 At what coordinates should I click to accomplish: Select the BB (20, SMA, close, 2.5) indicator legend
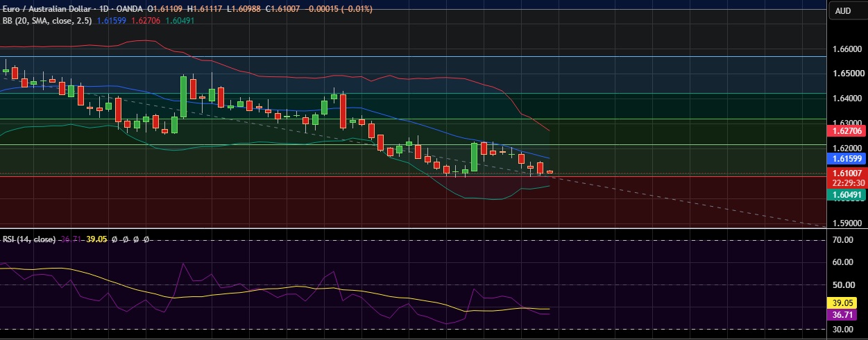(x=48, y=21)
